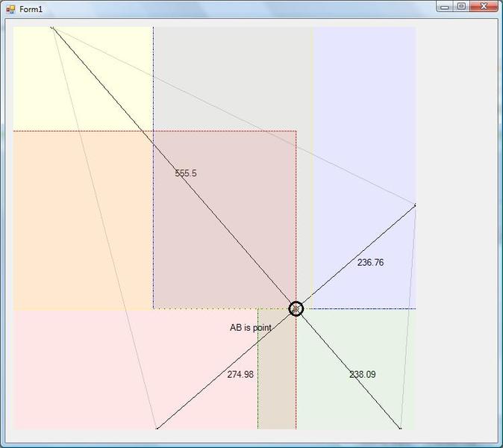Click the black circle intersection marker
Screen dimensions: 503x448
click(296, 308)
